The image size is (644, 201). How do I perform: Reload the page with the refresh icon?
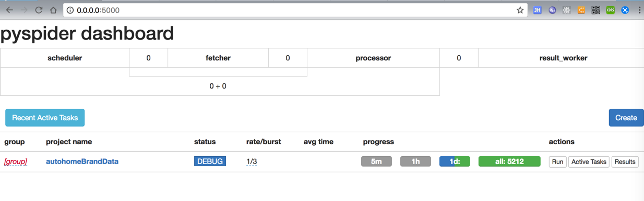point(39,10)
